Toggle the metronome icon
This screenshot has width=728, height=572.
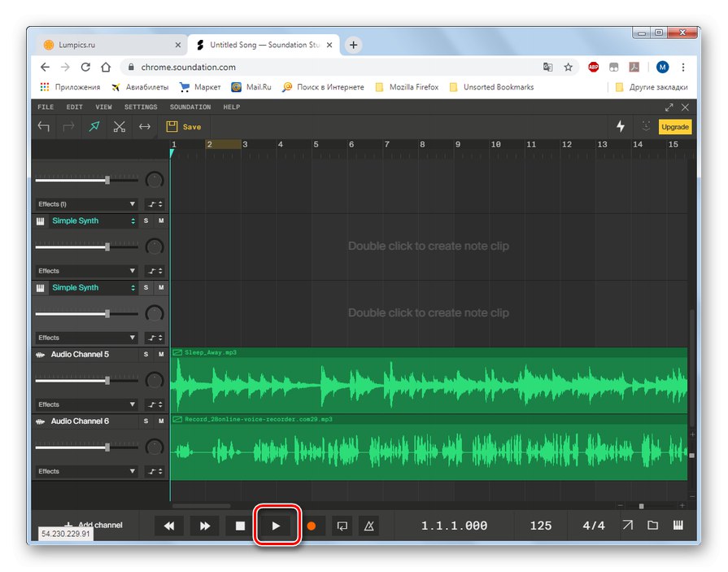point(368,526)
